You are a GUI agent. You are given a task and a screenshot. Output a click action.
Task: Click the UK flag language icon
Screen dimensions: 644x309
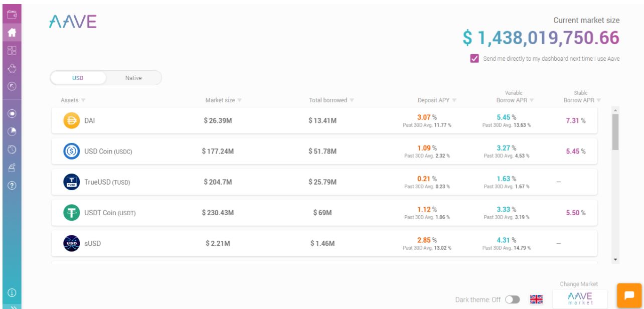coord(537,299)
